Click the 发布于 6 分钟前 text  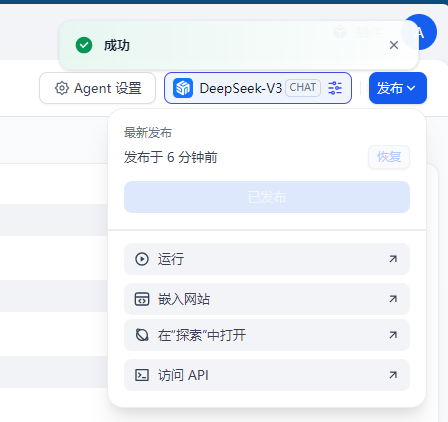tap(171, 157)
